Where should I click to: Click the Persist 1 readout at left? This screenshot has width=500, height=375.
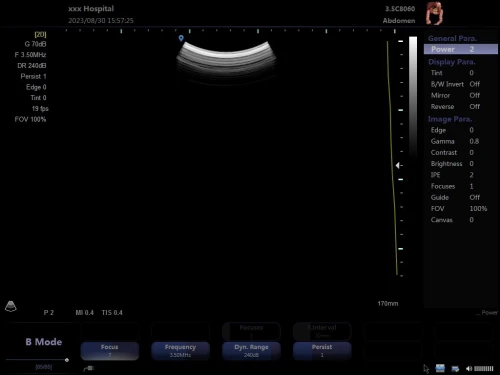[33, 76]
